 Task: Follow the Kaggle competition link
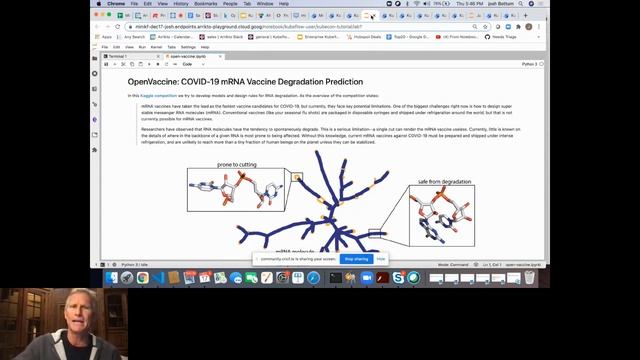158,96
